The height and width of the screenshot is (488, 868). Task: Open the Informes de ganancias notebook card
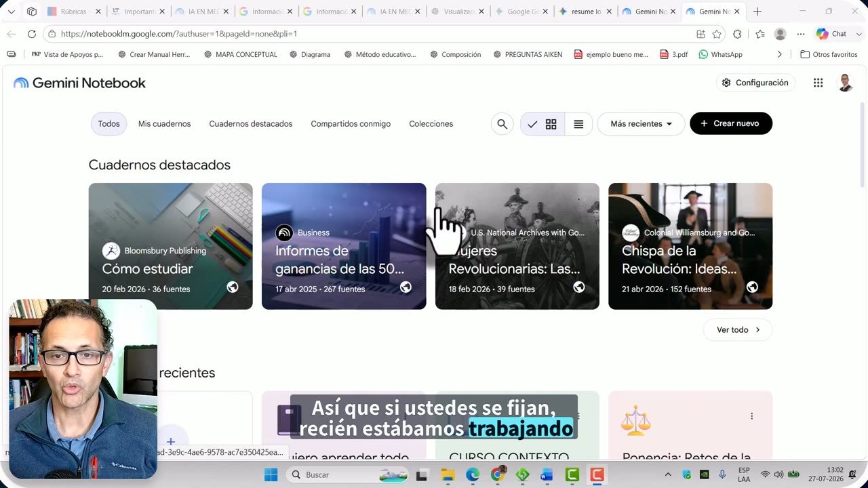(344, 246)
